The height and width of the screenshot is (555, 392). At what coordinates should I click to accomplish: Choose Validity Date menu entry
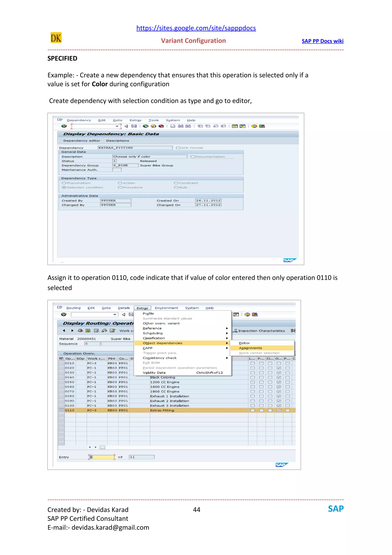point(183,373)
